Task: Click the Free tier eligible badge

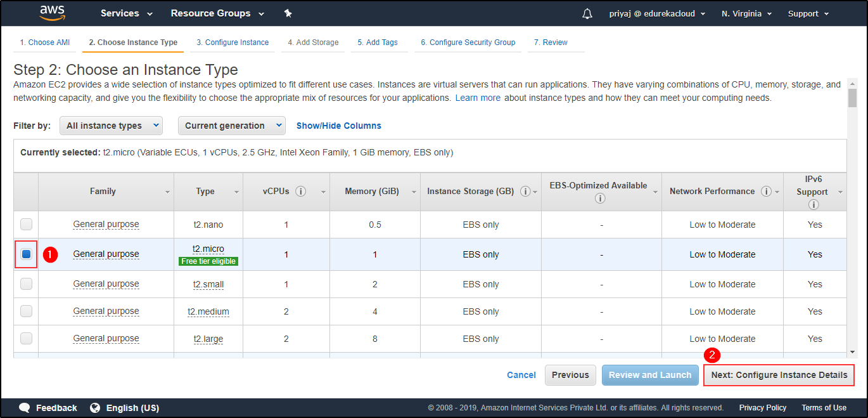Action: tap(208, 261)
